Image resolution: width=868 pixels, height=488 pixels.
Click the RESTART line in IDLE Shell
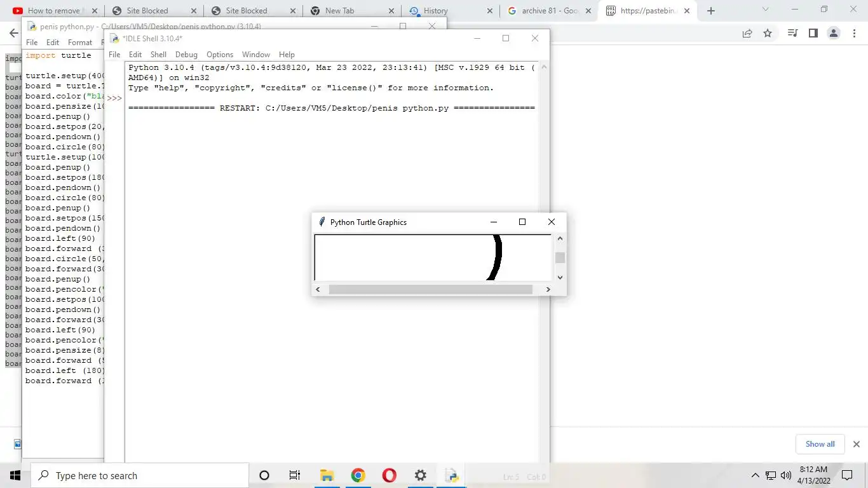[x=332, y=108]
